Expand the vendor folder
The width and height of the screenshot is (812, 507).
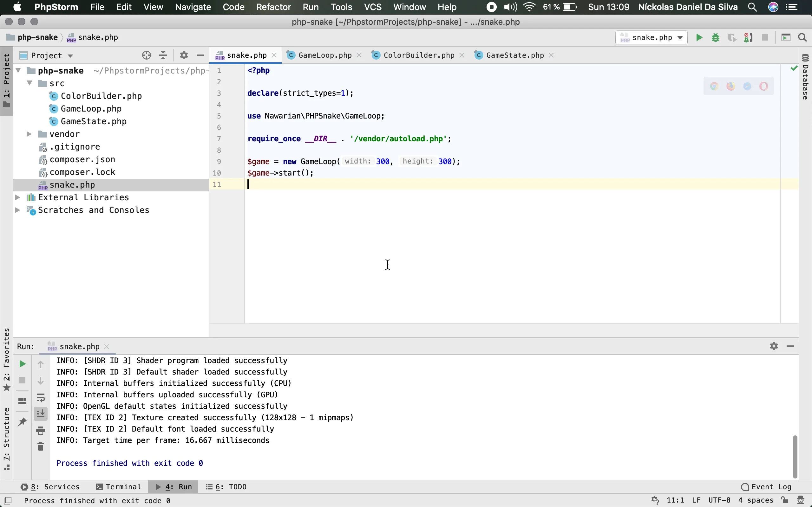(x=29, y=134)
